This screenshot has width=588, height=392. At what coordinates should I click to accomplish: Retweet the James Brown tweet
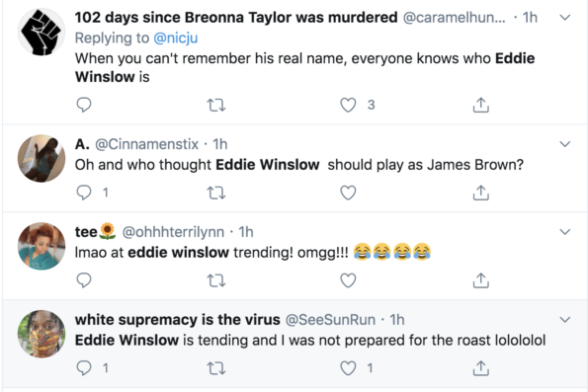[x=216, y=193]
